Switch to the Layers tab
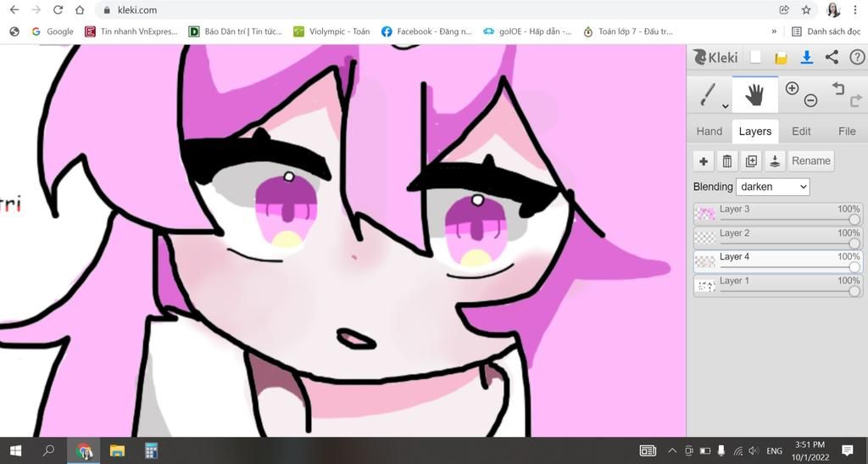 [x=755, y=131]
